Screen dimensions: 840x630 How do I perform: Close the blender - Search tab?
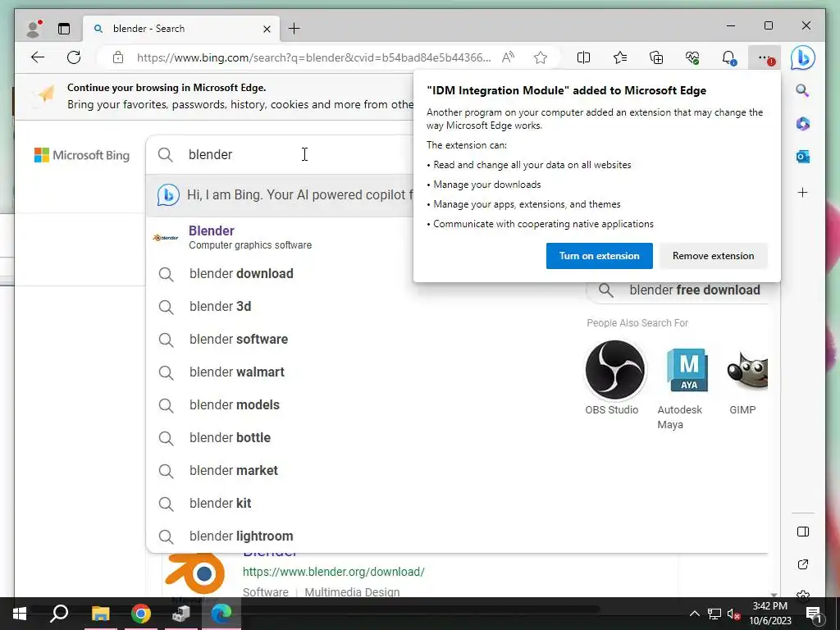pos(267,29)
